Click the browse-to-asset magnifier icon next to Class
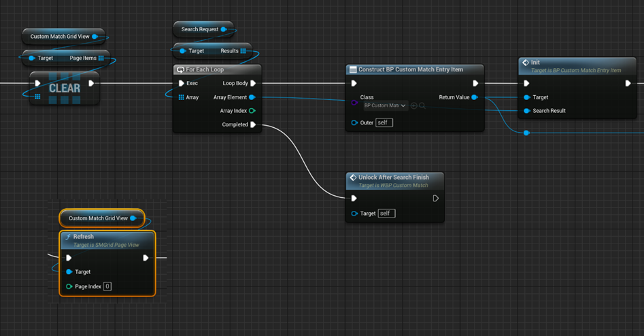644x336 pixels. (x=422, y=105)
